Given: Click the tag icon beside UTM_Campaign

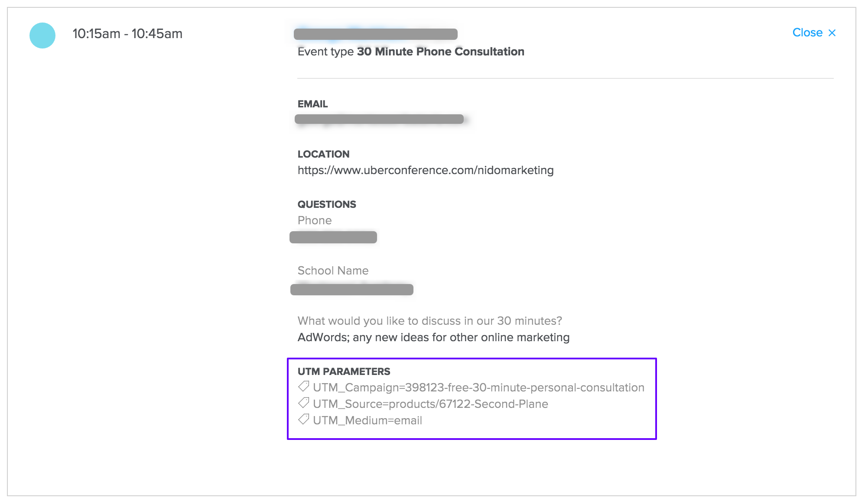Looking at the screenshot, I should click(x=304, y=386).
